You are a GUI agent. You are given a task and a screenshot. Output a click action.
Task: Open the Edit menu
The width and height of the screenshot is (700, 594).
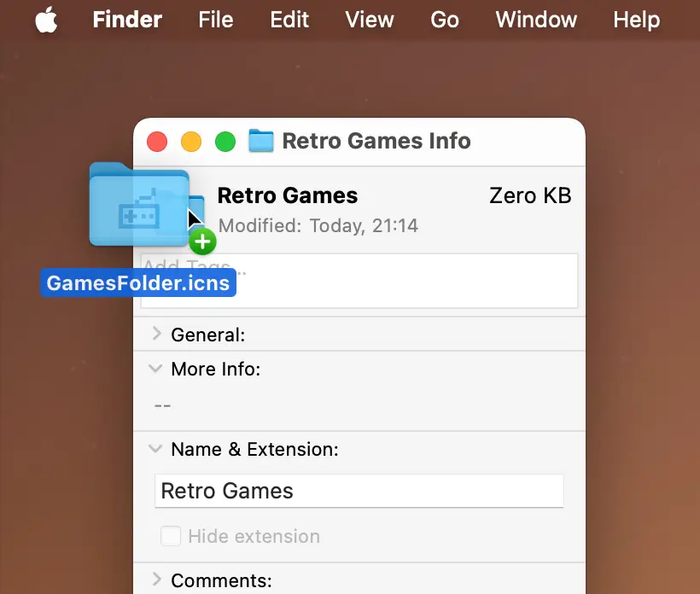[x=289, y=20]
